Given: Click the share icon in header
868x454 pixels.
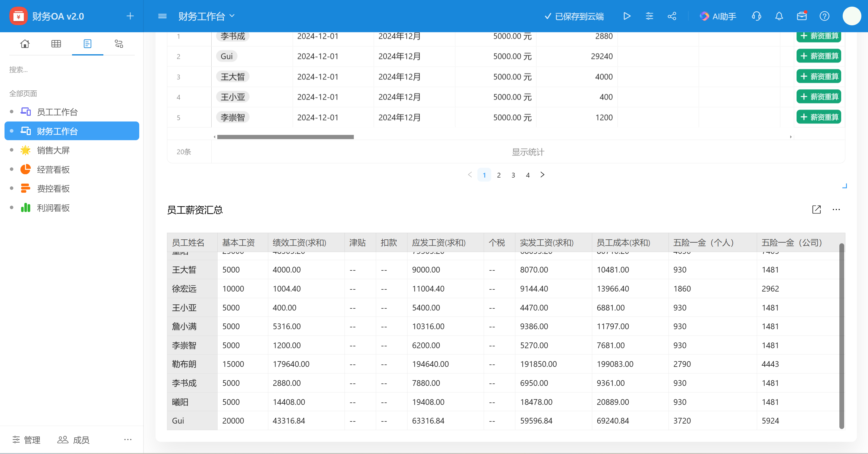Looking at the screenshot, I should [x=672, y=16].
